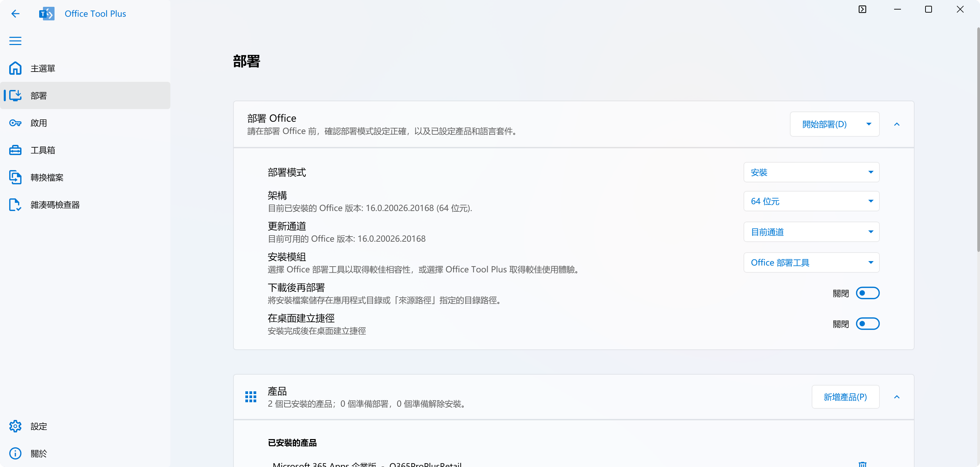Screen dimensions: 980x467
Task: Toggle the 在桌面建立捷徑 switch
Action: click(x=868, y=324)
